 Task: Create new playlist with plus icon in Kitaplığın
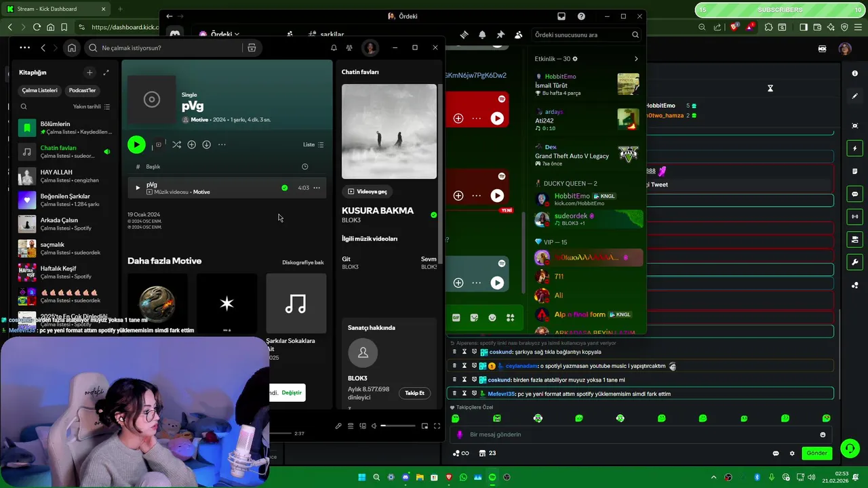[90, 73]
